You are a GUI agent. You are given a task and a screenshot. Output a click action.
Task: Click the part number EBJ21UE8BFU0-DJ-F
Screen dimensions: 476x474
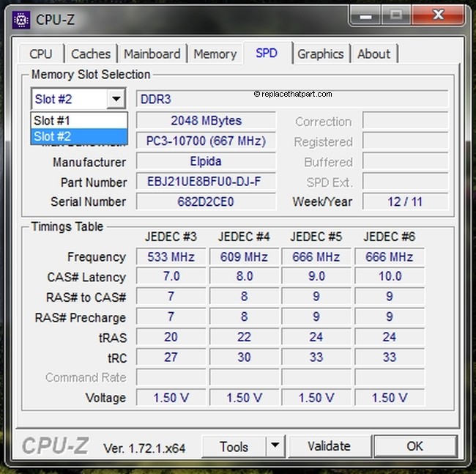(206, 182)
